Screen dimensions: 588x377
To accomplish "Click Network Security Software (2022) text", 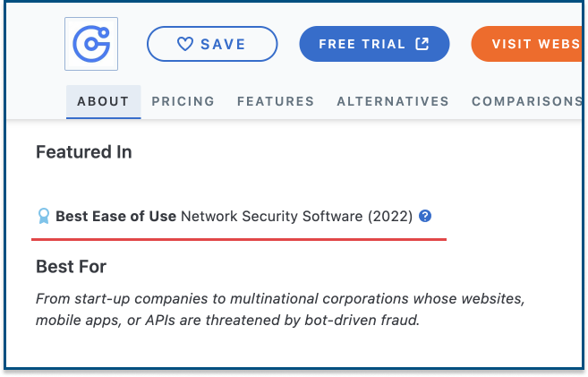I will (x=296, y=216).
